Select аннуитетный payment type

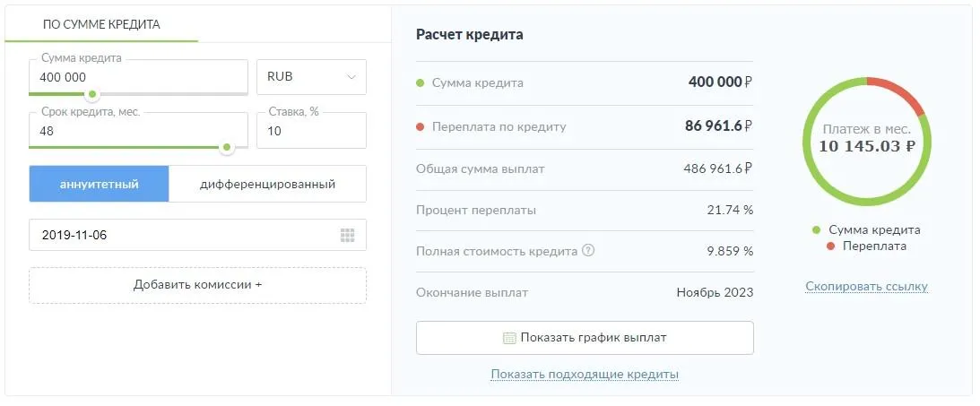100,184
